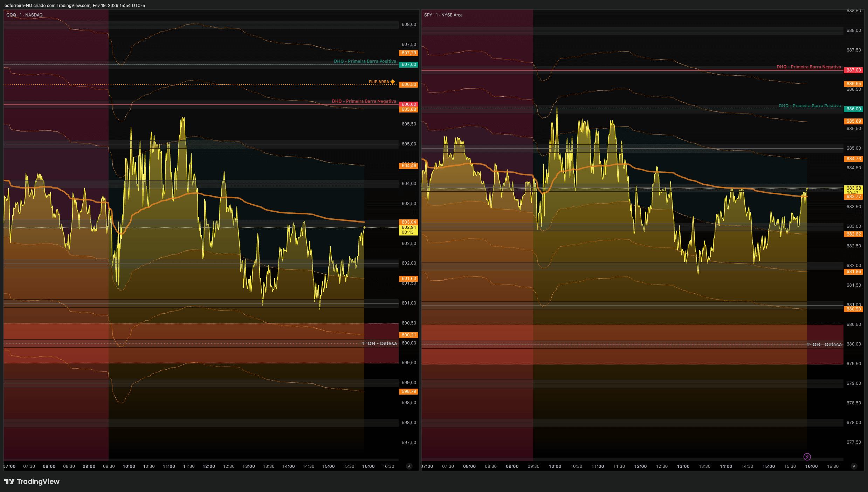
Task: Click the orange 683,77 price tag
Action: coord(854,197)
